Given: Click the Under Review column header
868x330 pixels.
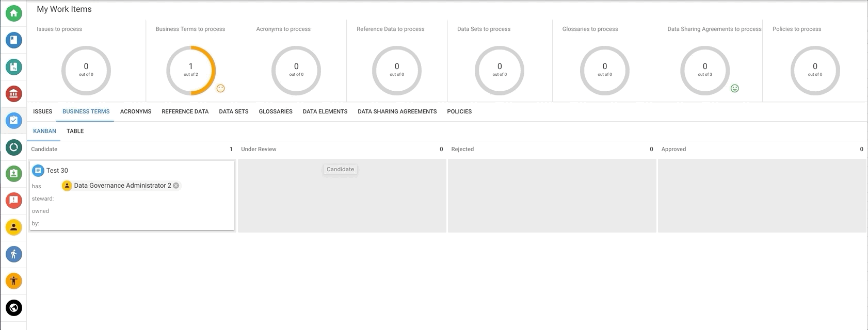Looking at the screenshot, I should [x=259, y=149].
